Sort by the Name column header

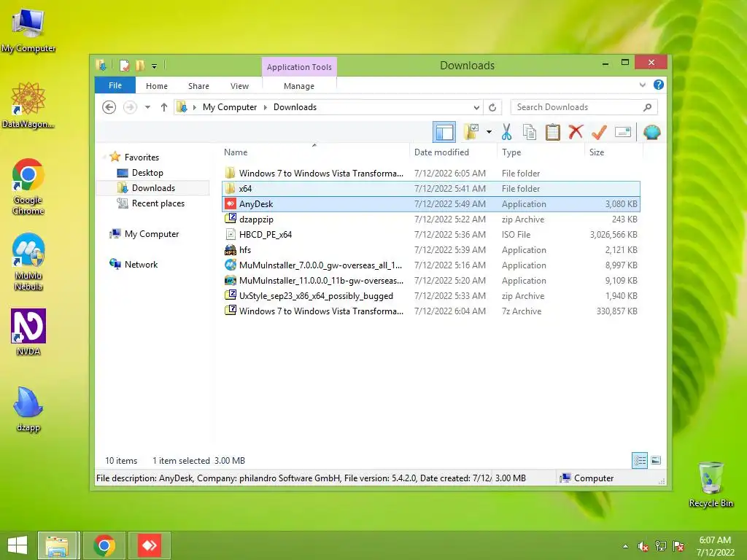[x=314, y=152]
